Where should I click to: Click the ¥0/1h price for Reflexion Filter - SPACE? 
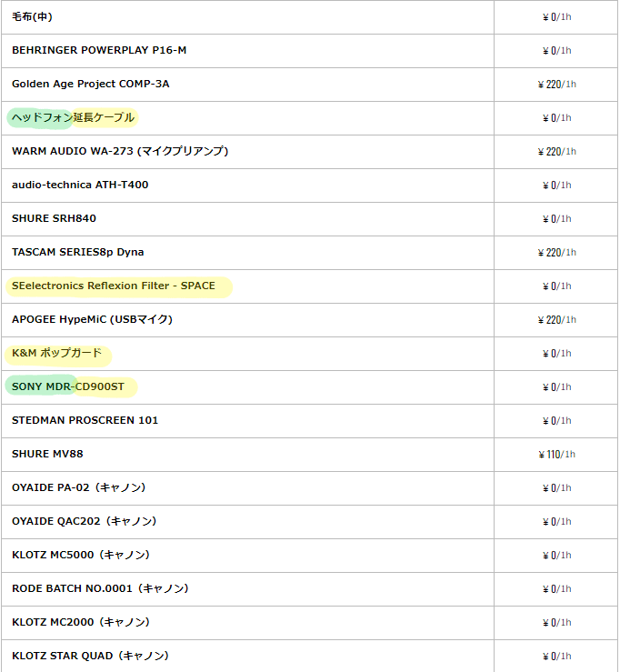click(x=557, y=286)
